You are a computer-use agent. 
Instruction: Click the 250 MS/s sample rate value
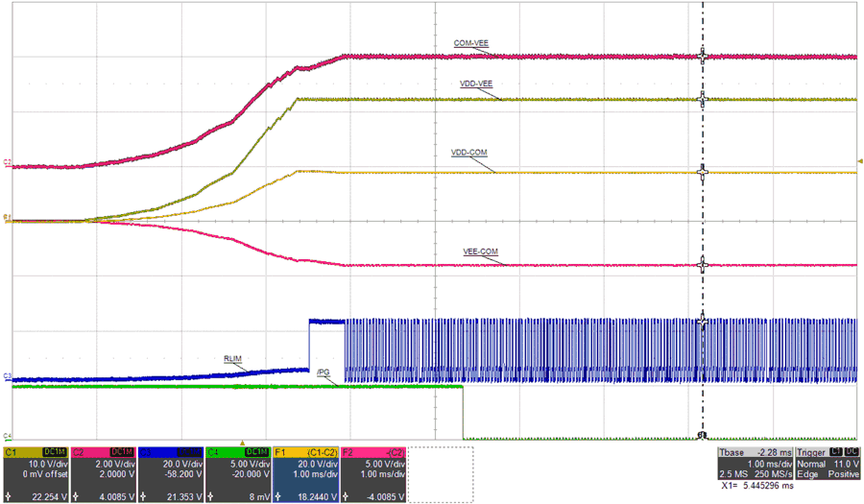pyautogui.click(x=774, y=473)
